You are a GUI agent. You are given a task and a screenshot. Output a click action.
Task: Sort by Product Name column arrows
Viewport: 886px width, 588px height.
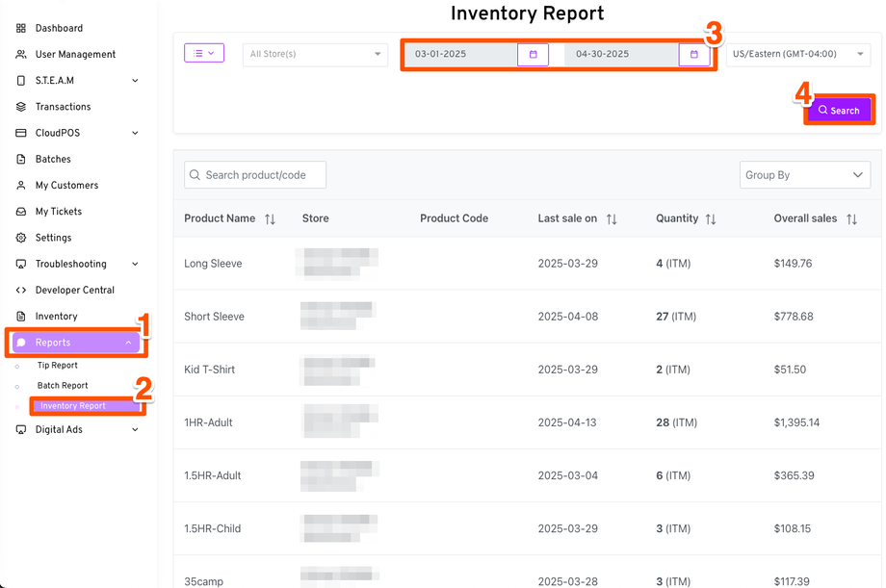270,219
